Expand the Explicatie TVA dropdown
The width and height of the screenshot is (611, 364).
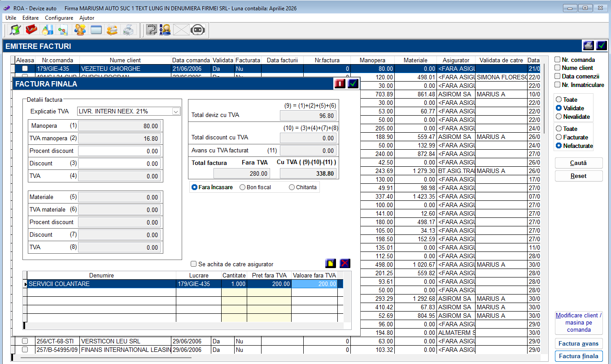point(176,111)
